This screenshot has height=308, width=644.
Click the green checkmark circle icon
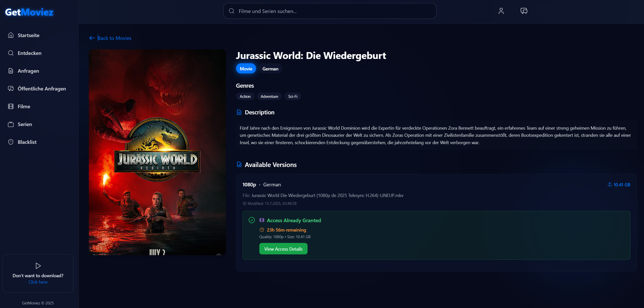(251, 220)
